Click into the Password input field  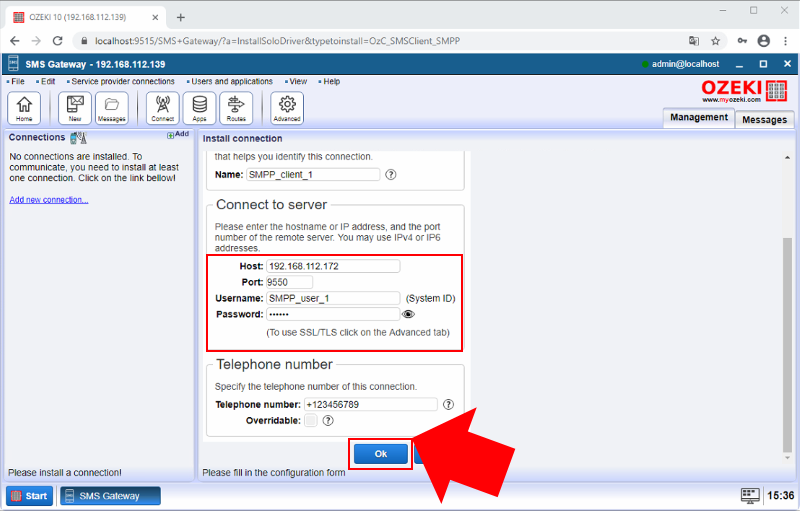(333, 314)
